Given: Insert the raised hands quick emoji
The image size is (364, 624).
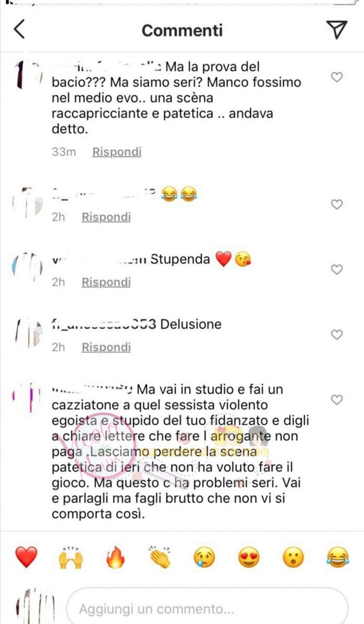Looking at the screenshot, I should (71, 557).
